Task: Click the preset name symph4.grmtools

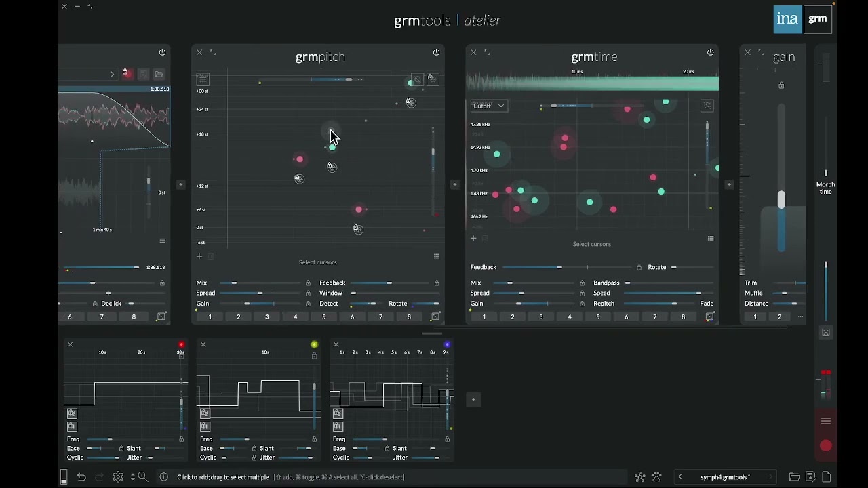Action: click(x=725, y=477)
